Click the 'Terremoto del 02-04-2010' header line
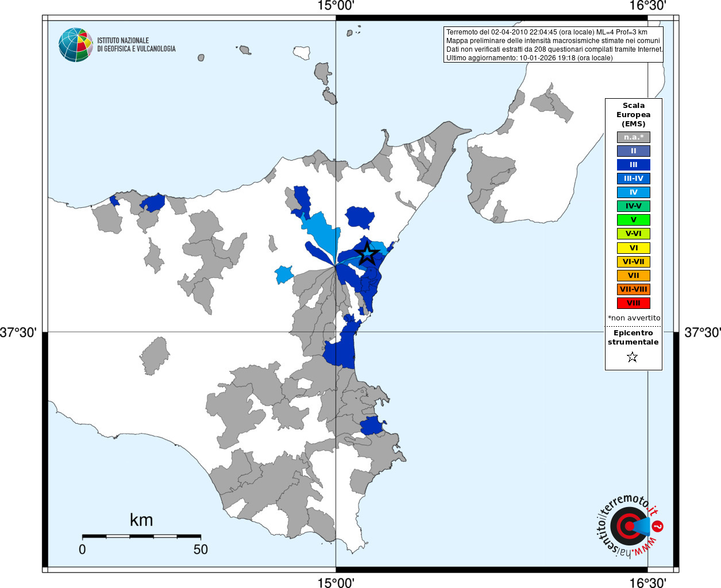 coord(547,32)
